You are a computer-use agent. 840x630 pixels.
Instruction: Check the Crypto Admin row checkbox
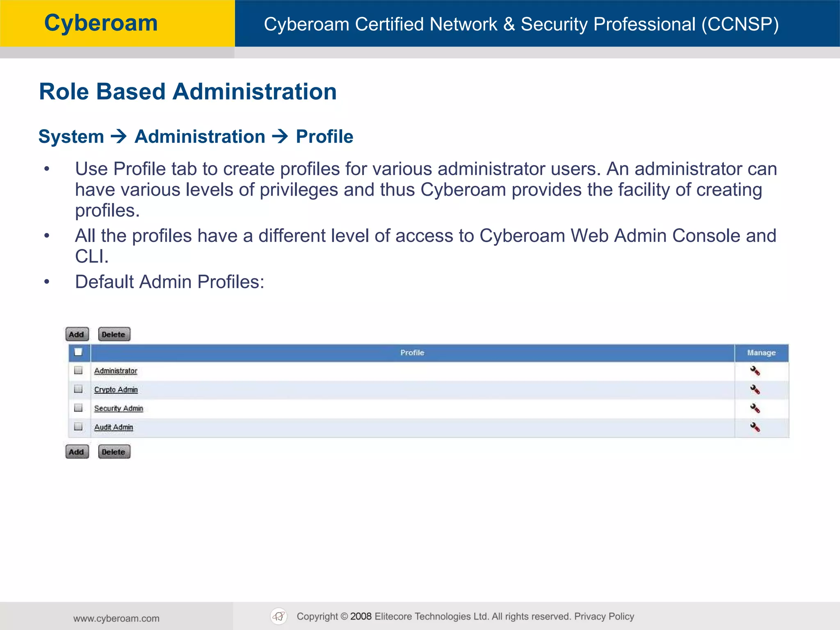click(x=78, y=389)
